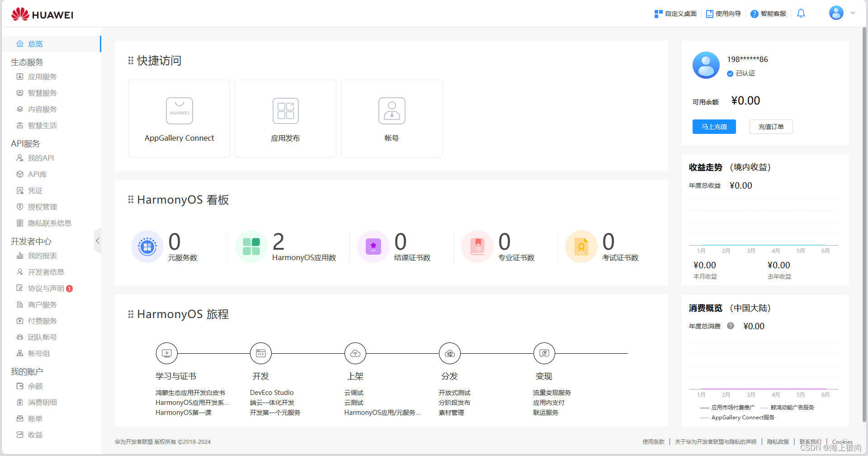Open the 素材管理 link

pos(451,413)
